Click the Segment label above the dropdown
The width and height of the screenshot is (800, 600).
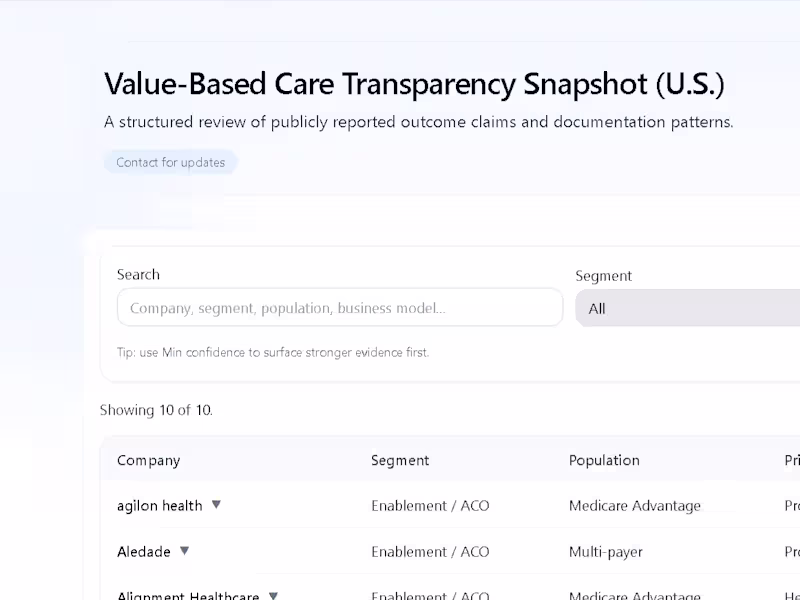click(x=604, y=276)
